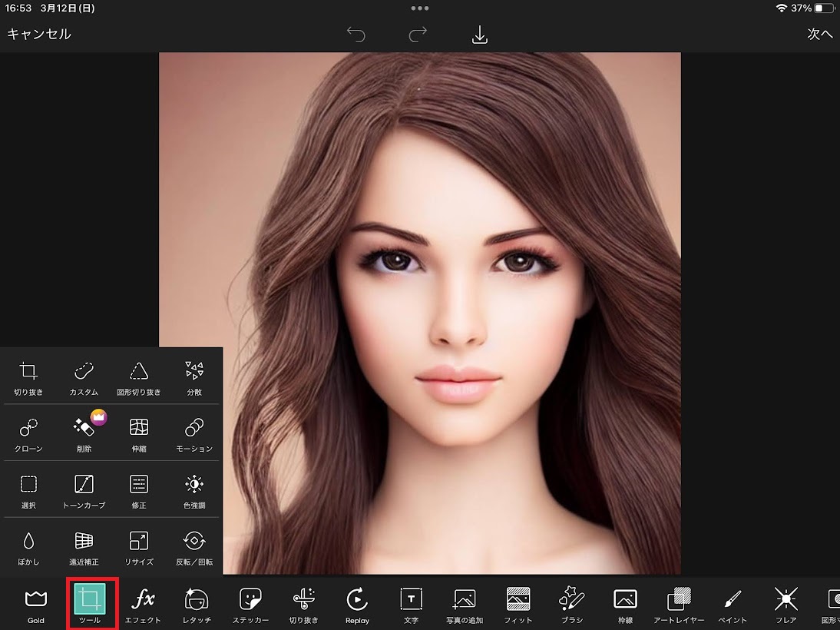The height and width of the screenshot is (630, 840).
Task: Download the image with the save icon
Action: [480, 35]
